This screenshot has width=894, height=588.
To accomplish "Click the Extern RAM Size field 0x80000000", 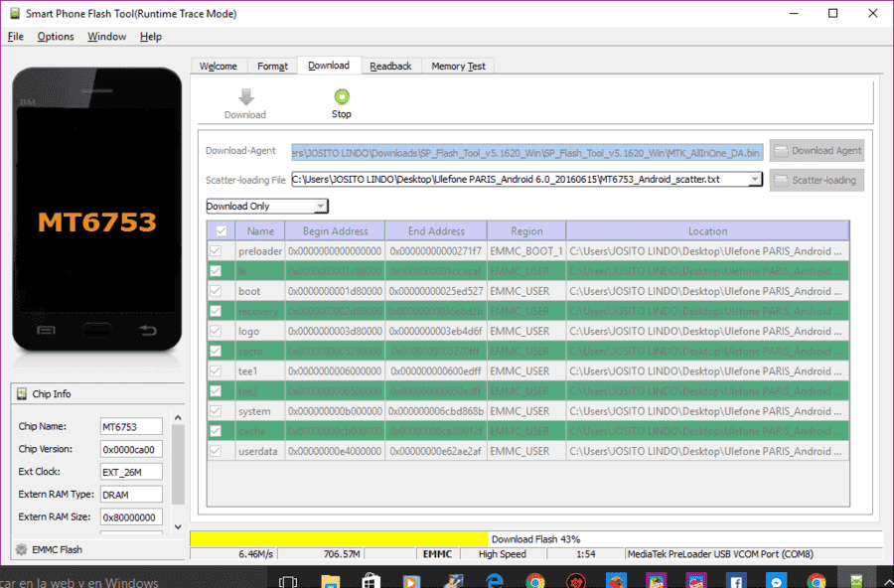I will 131,517.
